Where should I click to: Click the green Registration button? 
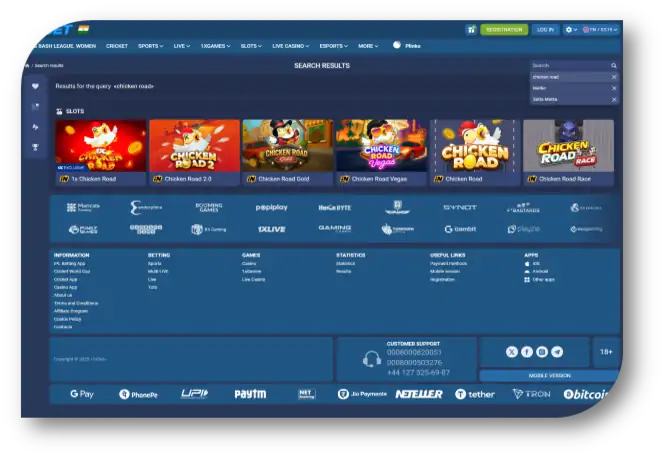504,30
